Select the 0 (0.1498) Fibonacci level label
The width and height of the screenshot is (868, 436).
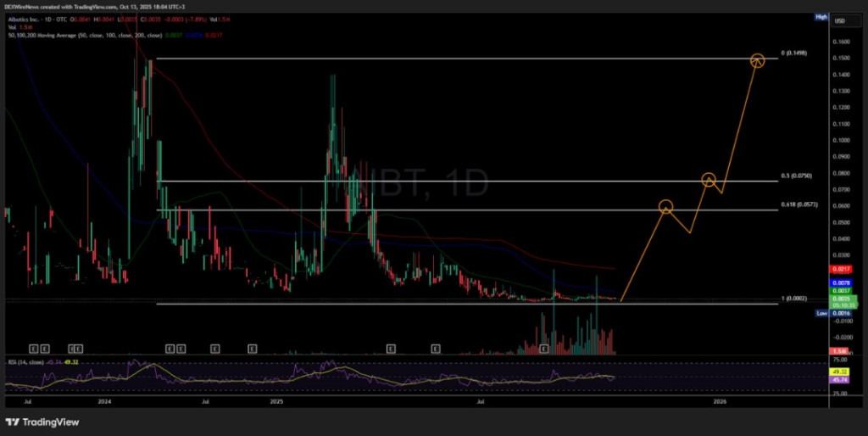pyautogui.click(x=793, y=53)
